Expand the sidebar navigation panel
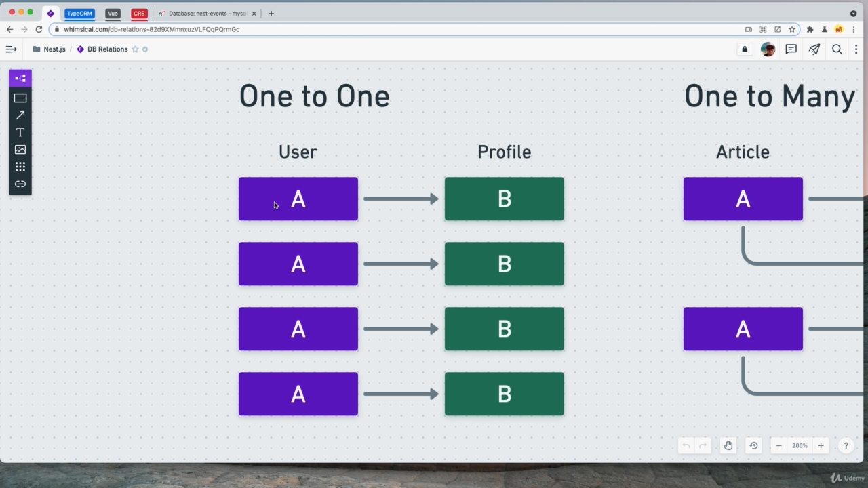 pos(11,49)
